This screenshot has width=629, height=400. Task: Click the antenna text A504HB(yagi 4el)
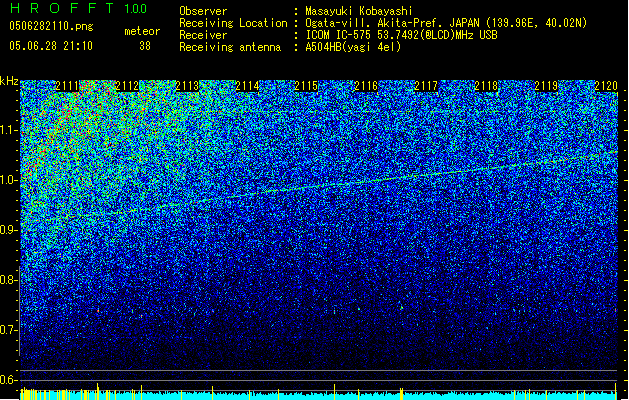353,47
